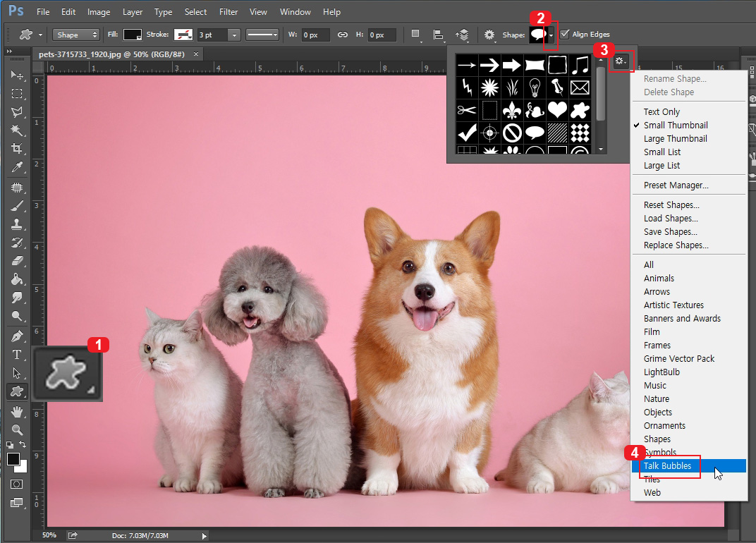Select the Small Thumbnail view option
Screen dimensions: 756x543
click(675, 126)
